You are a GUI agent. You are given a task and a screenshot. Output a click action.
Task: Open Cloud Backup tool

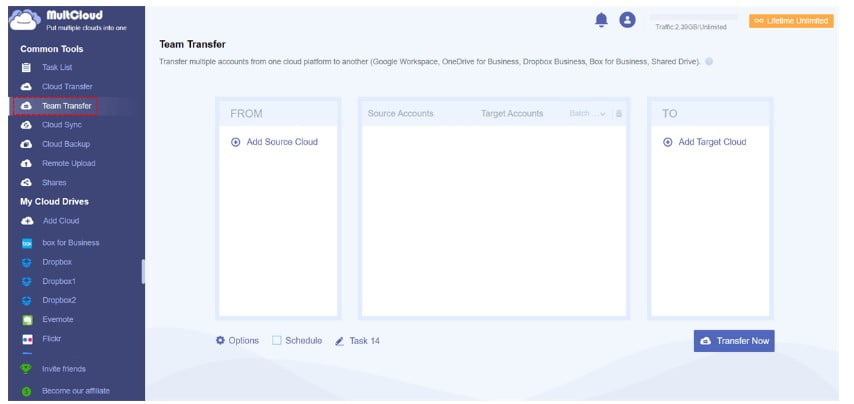point(66,144)
